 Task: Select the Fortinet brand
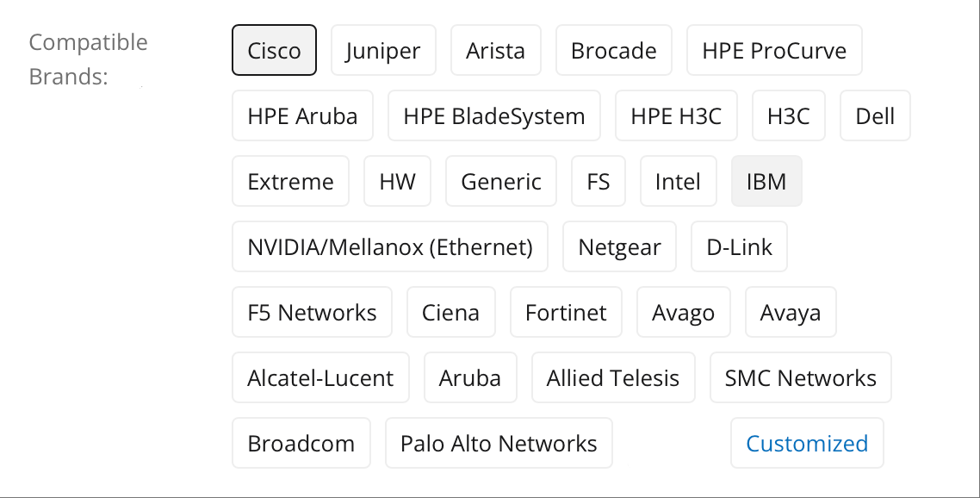(566, 313)
